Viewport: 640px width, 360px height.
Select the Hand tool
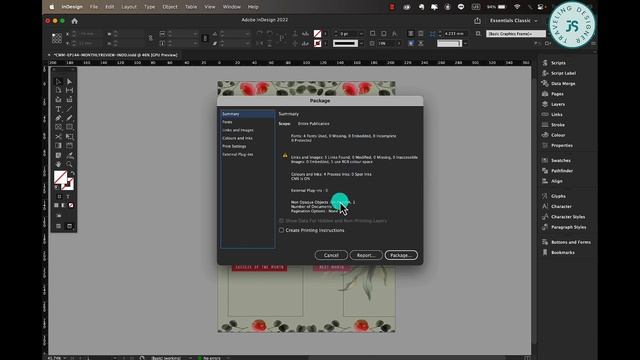pyautogui.click(x=58, y=164)
